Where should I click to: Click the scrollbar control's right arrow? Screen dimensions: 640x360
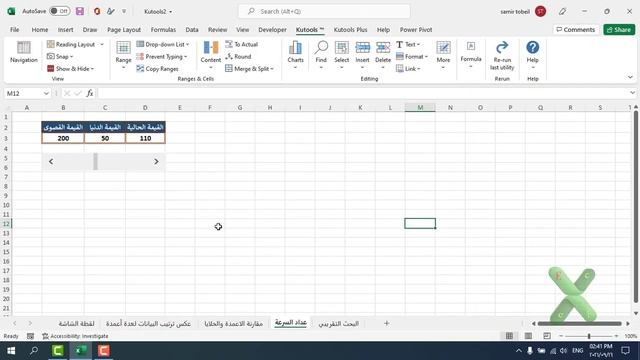point(156,162)
